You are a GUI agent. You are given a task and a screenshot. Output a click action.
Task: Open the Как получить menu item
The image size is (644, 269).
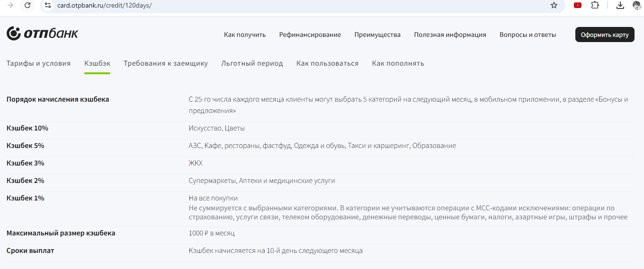click(245, 35)
